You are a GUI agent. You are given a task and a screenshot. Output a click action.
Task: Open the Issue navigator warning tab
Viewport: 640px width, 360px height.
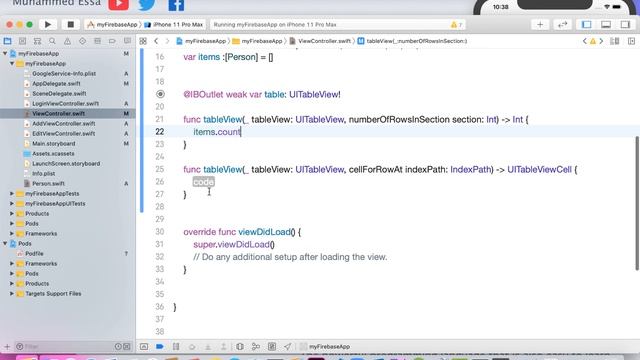(x=67, y=41)
